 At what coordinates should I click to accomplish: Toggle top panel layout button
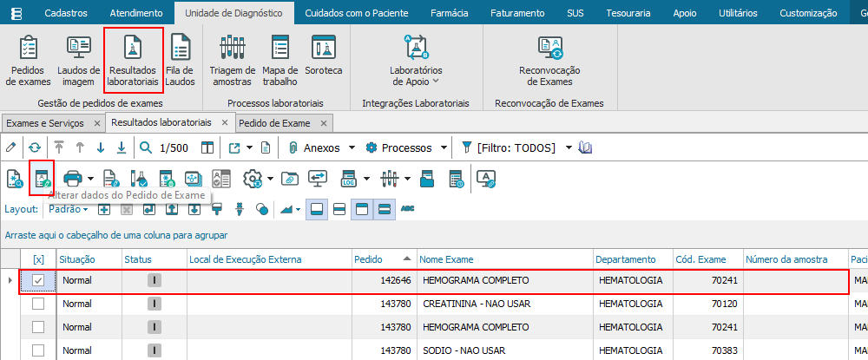coord(361,209)
